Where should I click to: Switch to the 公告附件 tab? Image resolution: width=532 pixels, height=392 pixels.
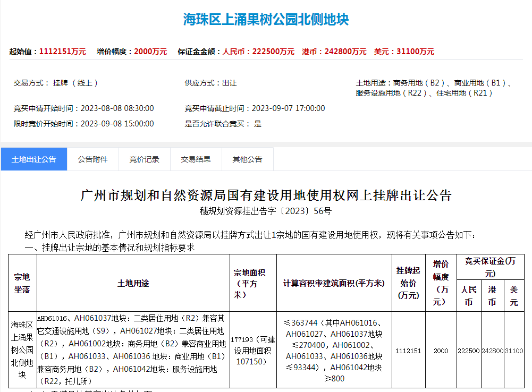pyautogui.click(x=92, y=159)
